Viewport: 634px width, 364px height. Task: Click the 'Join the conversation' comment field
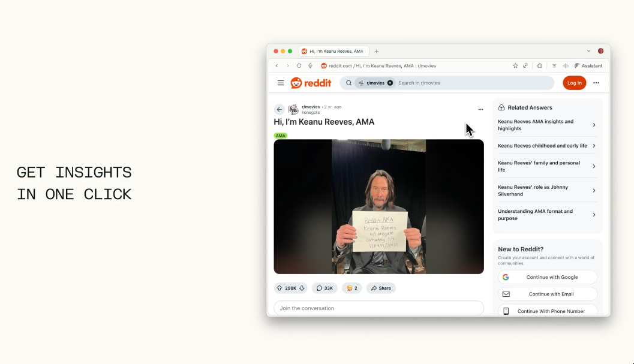(378, 308)
